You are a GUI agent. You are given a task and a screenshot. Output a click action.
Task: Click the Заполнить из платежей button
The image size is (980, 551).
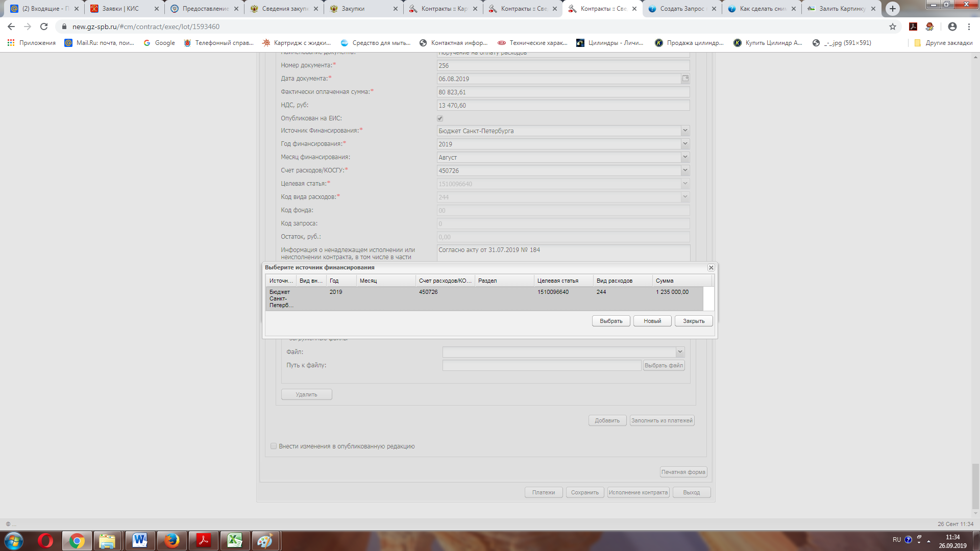point(662,420)
